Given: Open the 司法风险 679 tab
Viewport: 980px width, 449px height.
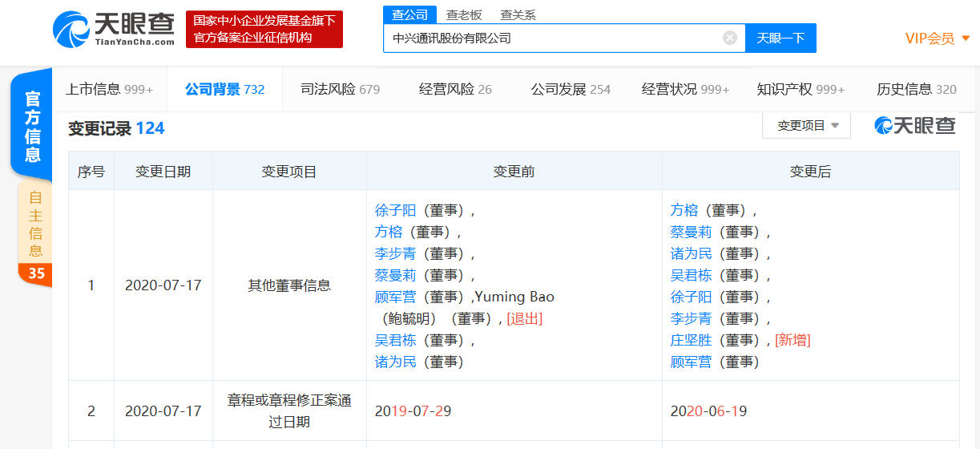Looking at the screenshot, I should pyautogui.click(x=340, y=89).
